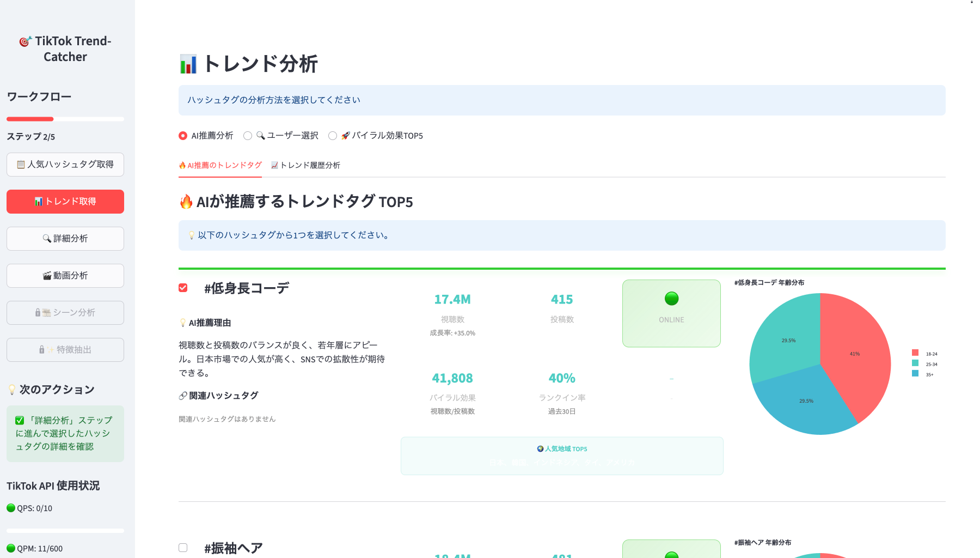The width and height of the screenshot is (980, 558).
Task: Click the magnifier icon on 詳細分析 button
Action: click(x=46, y=238)
